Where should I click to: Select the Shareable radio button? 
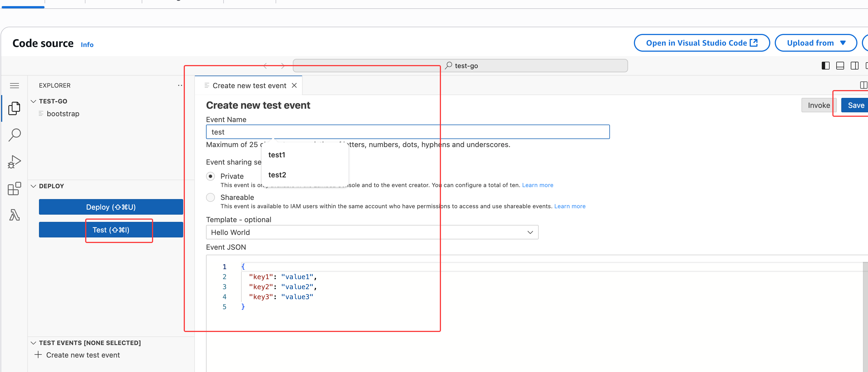pos(211,197)
